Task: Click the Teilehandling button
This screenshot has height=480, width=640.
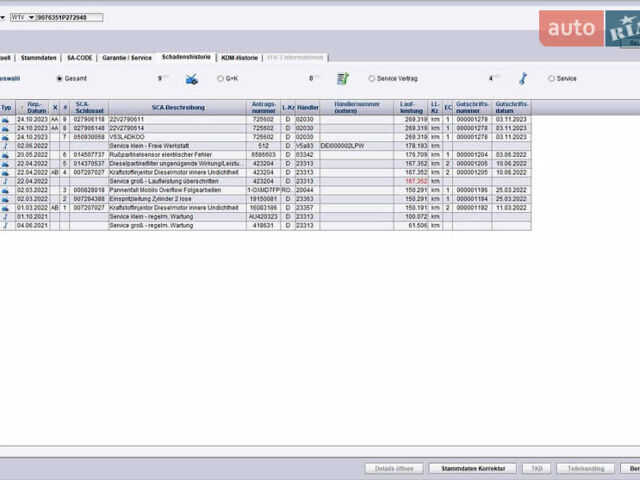Action: click(x=586, y=469)
